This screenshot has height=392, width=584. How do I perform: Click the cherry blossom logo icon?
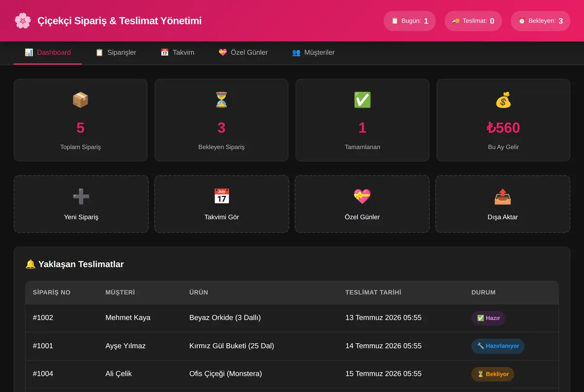coord(22,21)
